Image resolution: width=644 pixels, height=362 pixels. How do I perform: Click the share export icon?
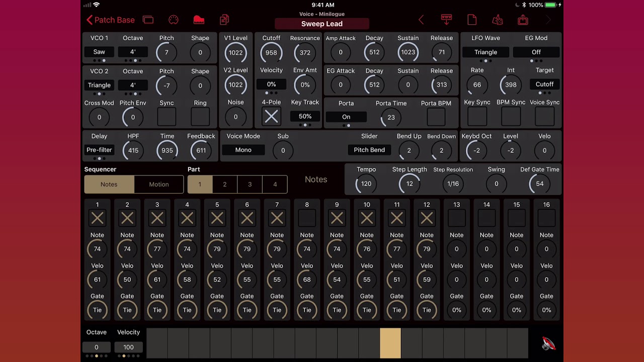pos(523,20)
